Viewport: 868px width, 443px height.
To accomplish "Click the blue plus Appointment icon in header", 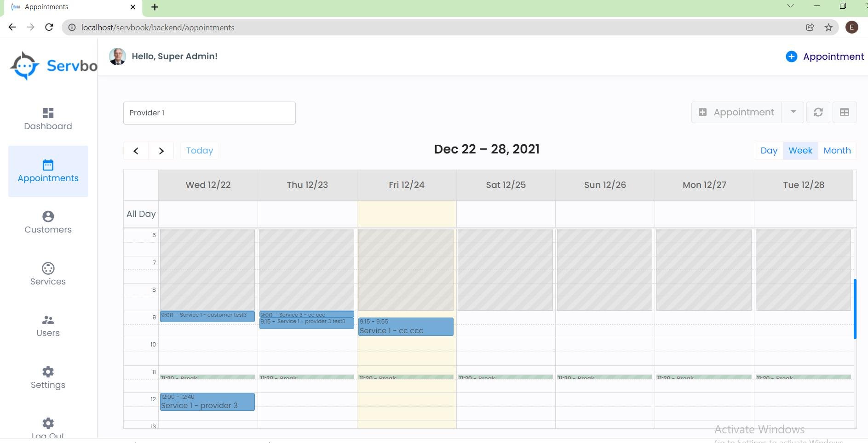I will point(791,57).
